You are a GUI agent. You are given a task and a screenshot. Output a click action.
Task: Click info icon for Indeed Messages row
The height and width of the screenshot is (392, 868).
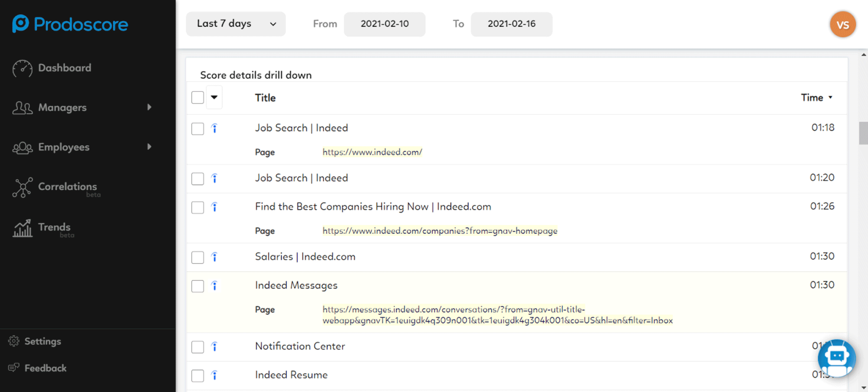(214, 286)
